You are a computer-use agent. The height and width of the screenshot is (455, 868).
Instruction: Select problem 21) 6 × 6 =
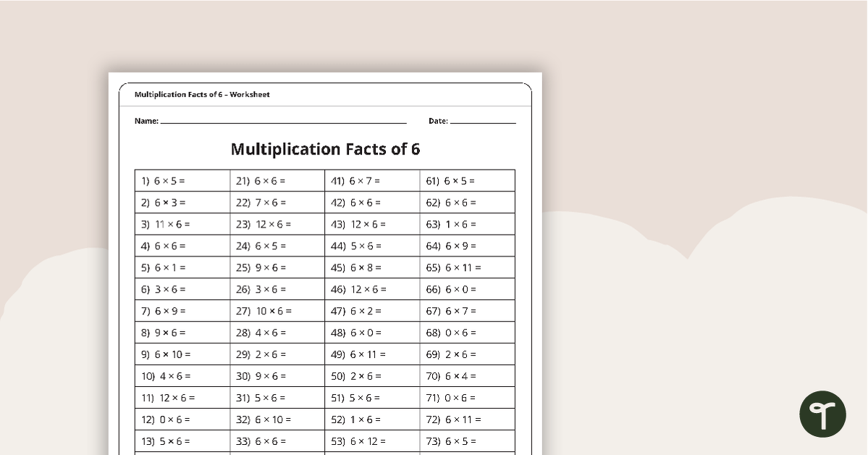coord(261,180)
